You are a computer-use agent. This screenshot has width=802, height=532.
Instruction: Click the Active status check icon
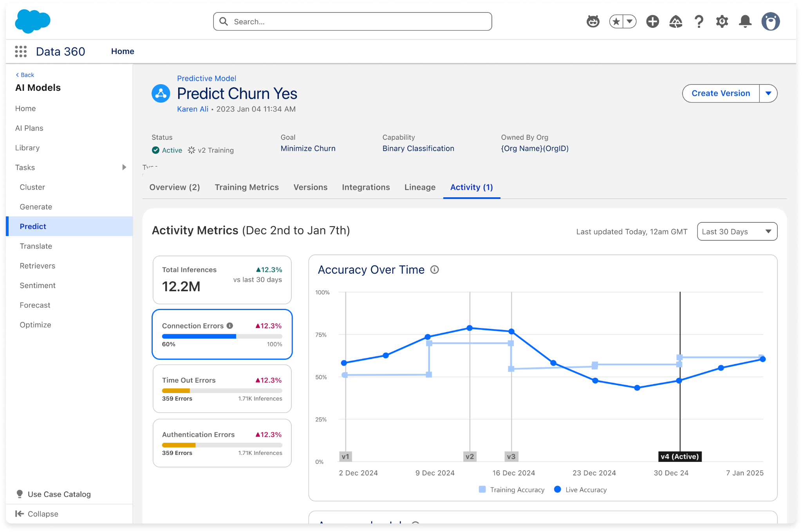[x=155, y=150]
